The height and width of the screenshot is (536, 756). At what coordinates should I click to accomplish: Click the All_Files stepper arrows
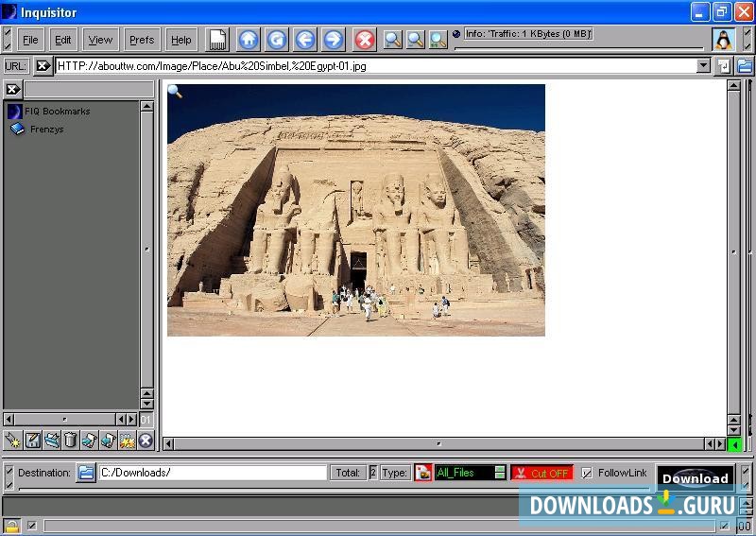coord(500,473)
